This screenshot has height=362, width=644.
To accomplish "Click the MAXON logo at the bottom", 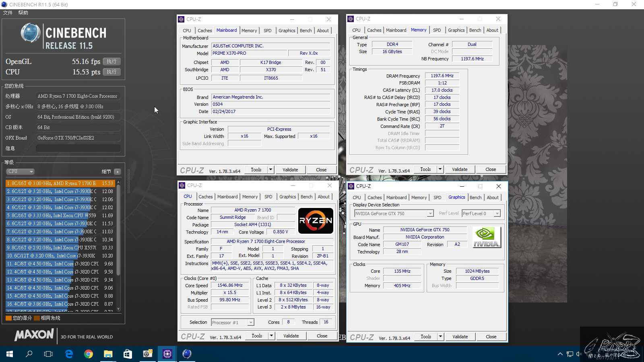I will click(x=34, y=335).
